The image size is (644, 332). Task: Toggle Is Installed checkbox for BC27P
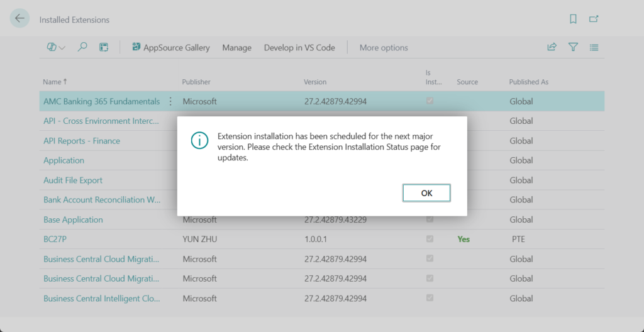click(430, 239)
